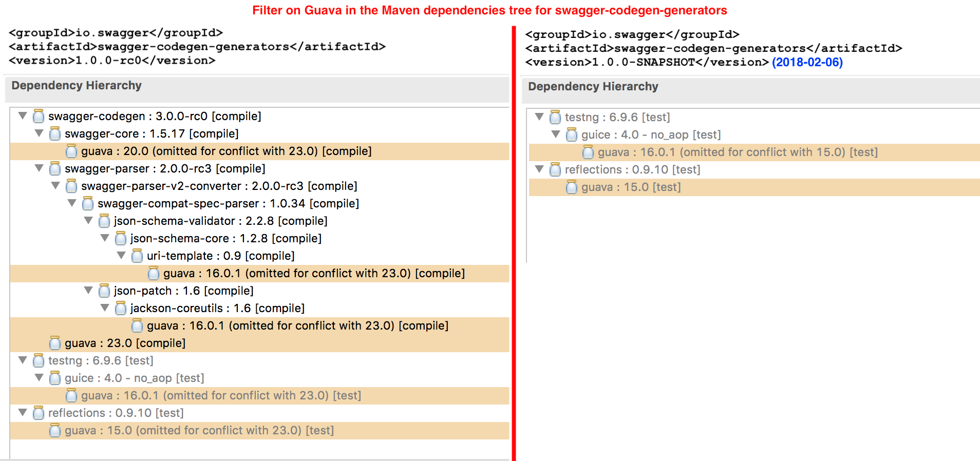Viewport: 980px width, 461px height.
Task: Click left pane artifactId swagger-codegen-generators line
Action: pyautogui.click(x=197, y=47)
